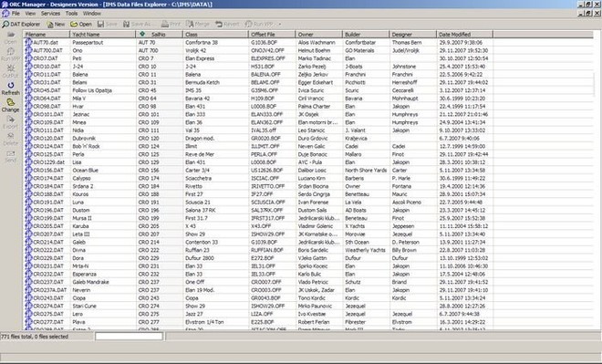Click the file icon of CRO199.DAT
602x364 pixels.
[28, 218]
